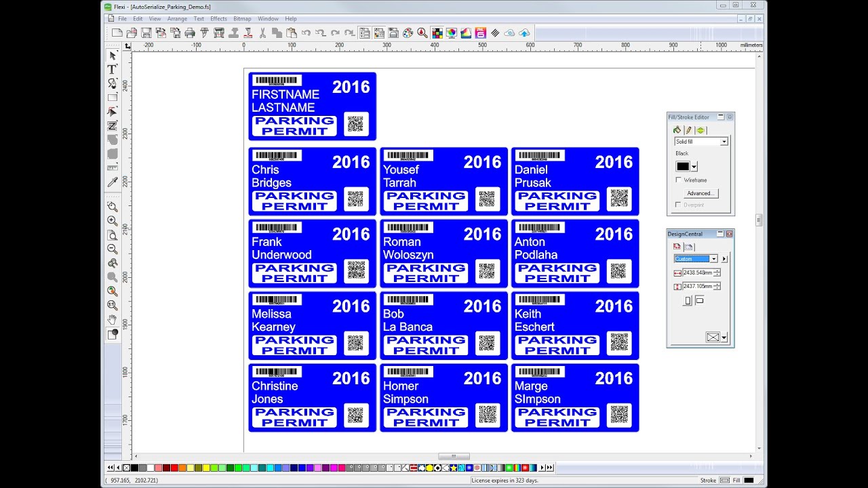Expand the Black color swatch dropdown arrow
The width and height of the screenshot is (868, 488).
(694, 167)
